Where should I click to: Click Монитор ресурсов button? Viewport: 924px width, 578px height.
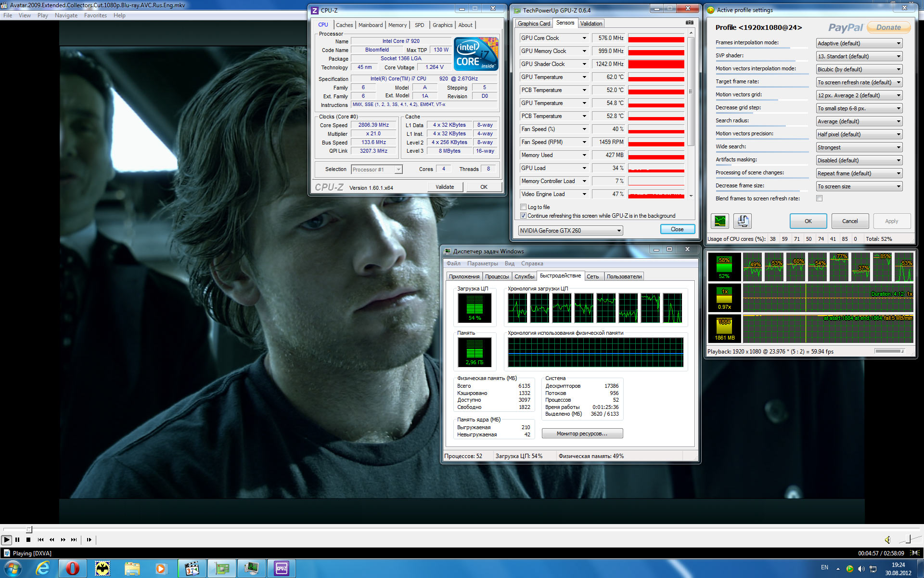pos(582,433)
